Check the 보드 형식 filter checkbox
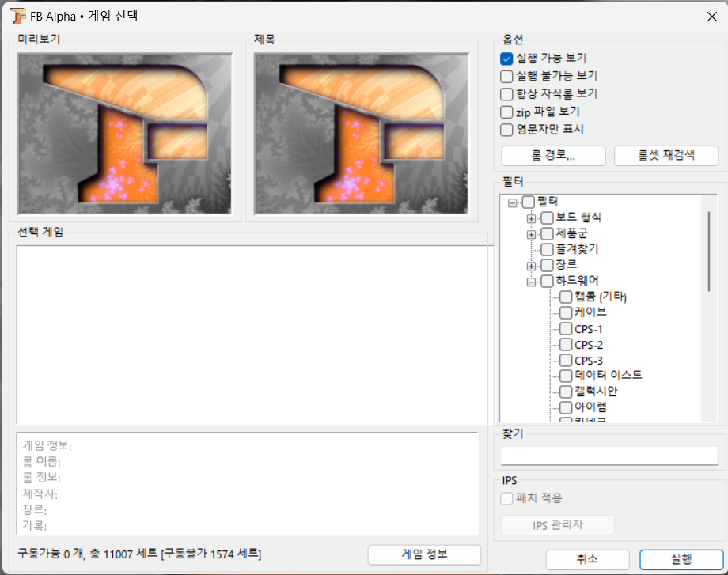Image resolution: width=728 pixels, height=575 pixels. pos(547,218)
